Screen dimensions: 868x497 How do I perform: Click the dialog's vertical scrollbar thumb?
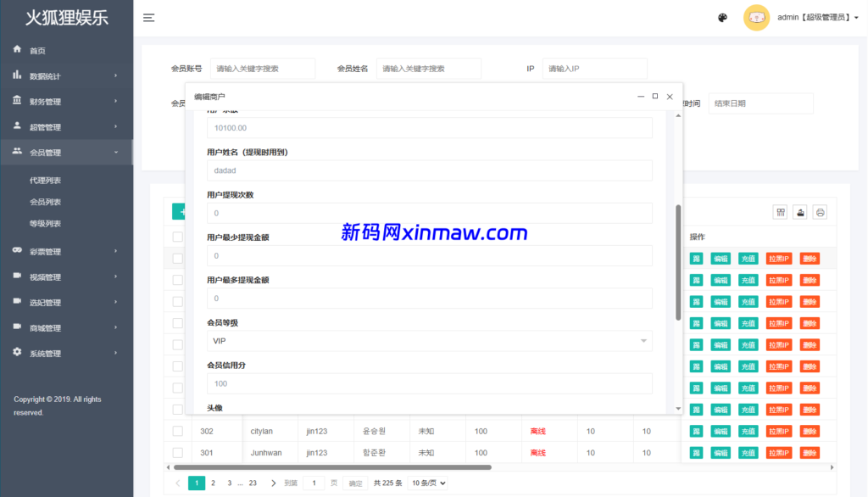click(x=678, y=263)
